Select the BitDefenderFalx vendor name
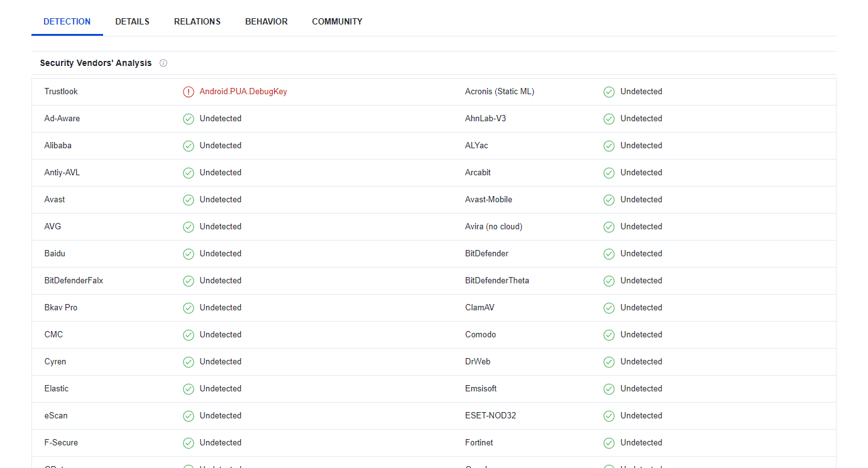Viewport: 868px width, 468px height. coord(74,281)
